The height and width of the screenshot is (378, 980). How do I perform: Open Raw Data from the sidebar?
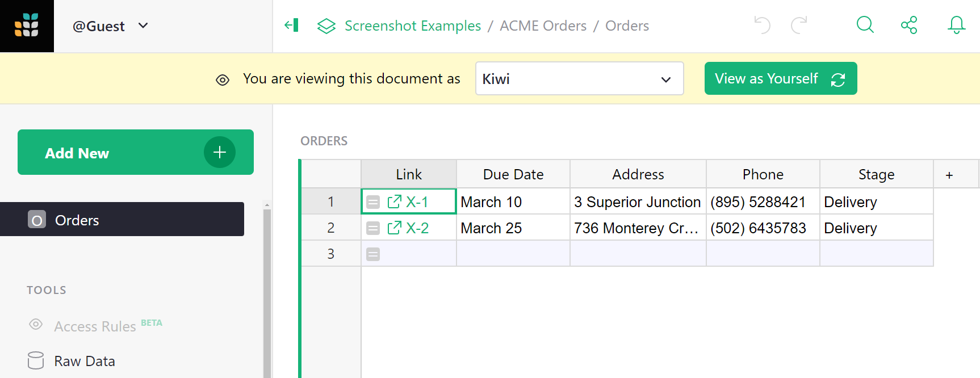click(84, 360)
